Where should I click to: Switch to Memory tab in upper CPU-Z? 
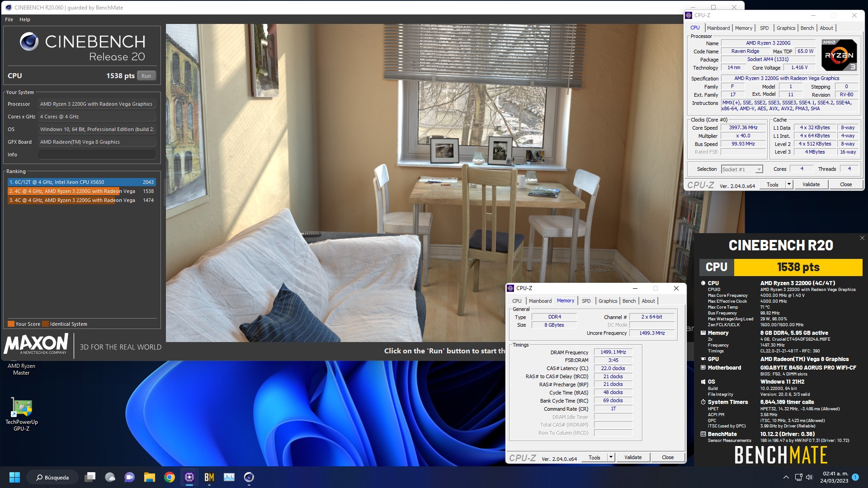click(x=744, y=28)
